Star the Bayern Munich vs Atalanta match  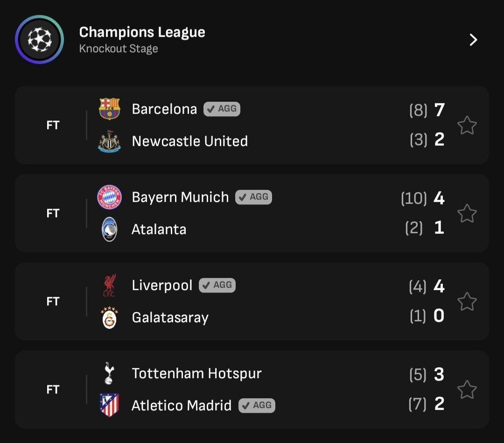click(x=467, y=214)
